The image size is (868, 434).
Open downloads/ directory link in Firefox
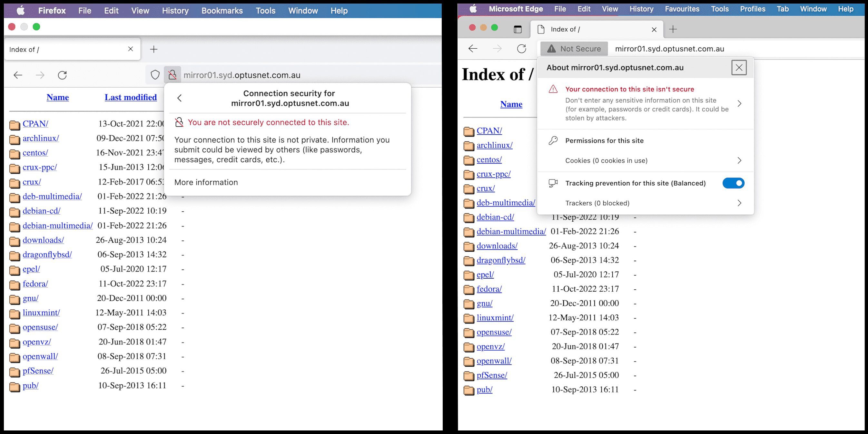pyautogui.click(x=43, y=240)
